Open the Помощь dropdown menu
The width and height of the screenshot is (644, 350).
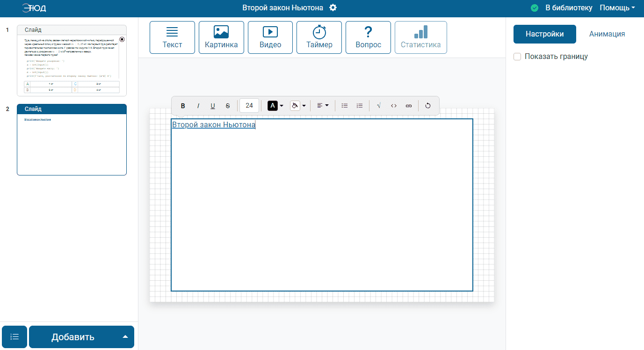[617, 8]
